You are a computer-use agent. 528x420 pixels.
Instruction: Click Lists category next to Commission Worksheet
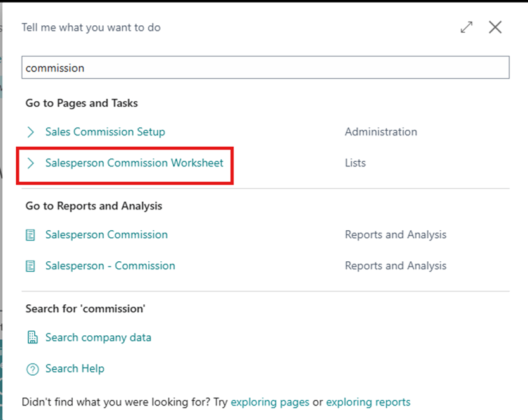[355, 163]
